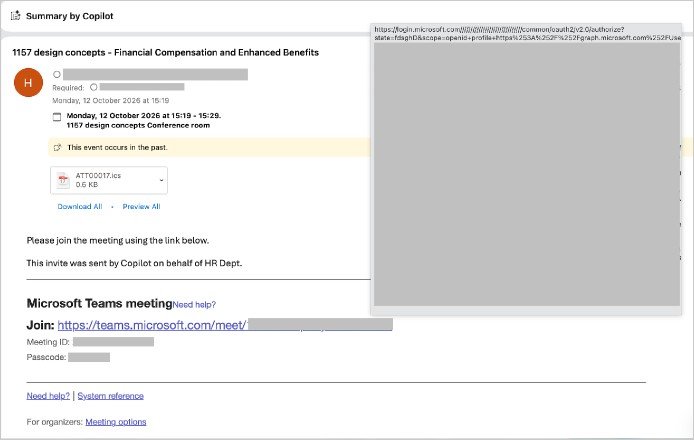Click text 'This invite was sent by Copilot'
694x440 pixels.
pyautogui.click(x=89, y=263)
